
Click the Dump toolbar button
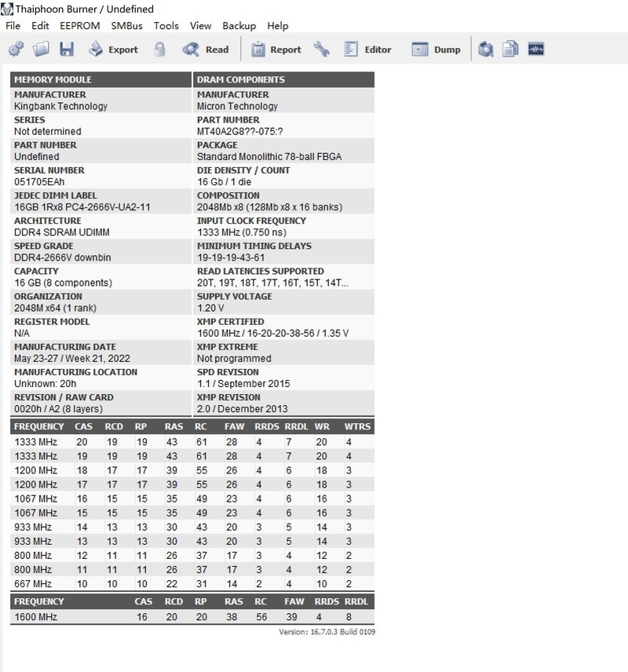[436, 49]
